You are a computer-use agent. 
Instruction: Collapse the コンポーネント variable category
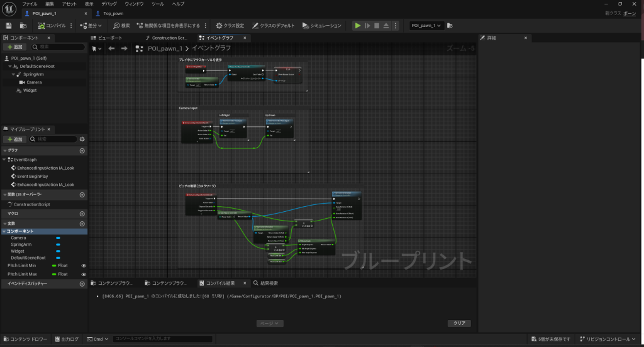5,231
